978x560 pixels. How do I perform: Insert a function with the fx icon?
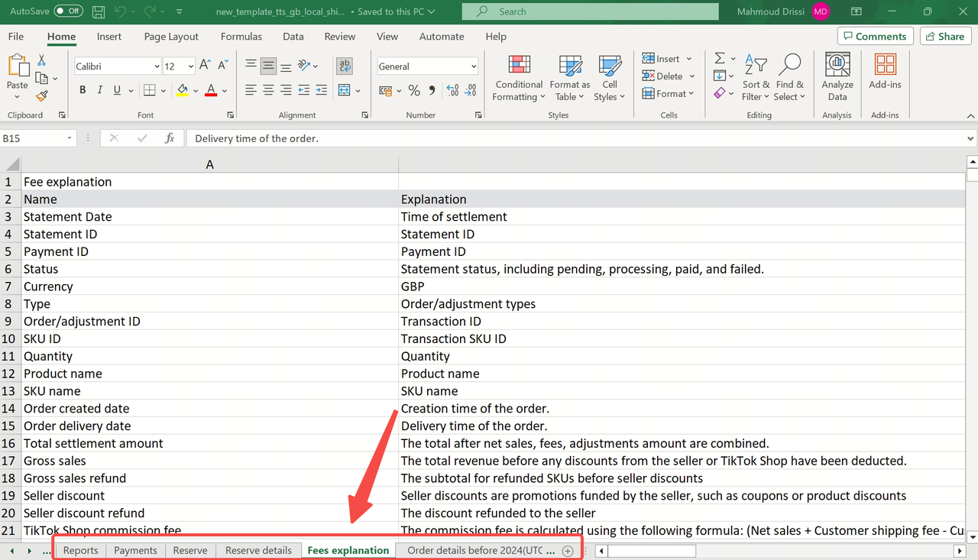(170, 138)
